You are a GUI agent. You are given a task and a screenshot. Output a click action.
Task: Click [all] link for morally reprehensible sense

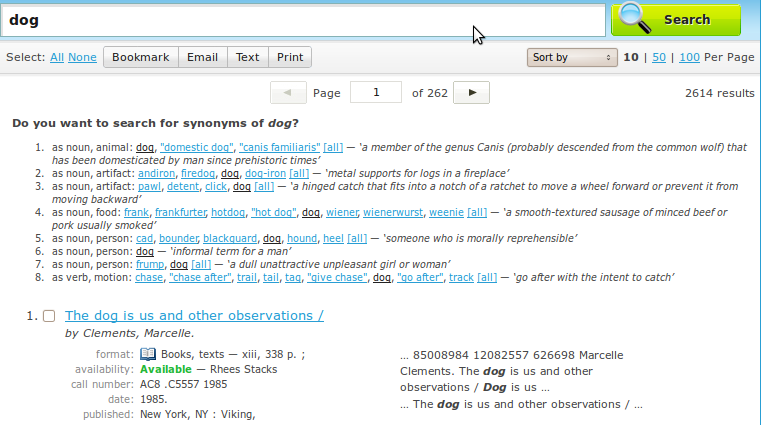tap(357, 238)
